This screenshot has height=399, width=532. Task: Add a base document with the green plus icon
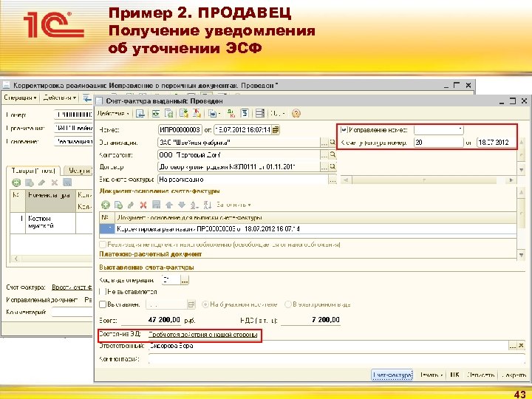106,205
